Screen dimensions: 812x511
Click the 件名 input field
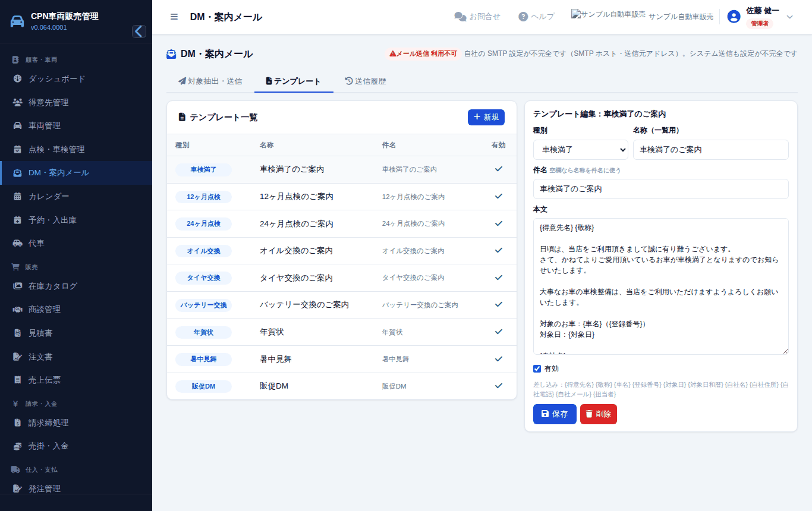tap(661, 189)
